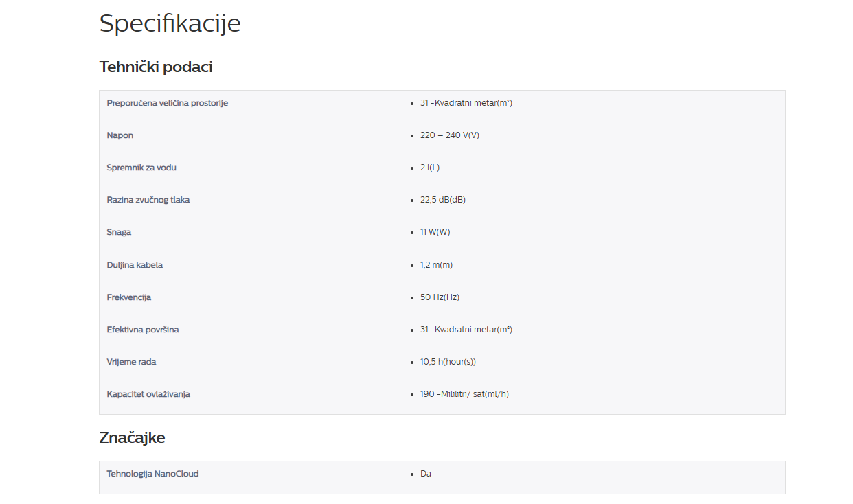Click the Specifikacije page heading
This screenshot has height=504, width=853.
click(x=170, y=23)
